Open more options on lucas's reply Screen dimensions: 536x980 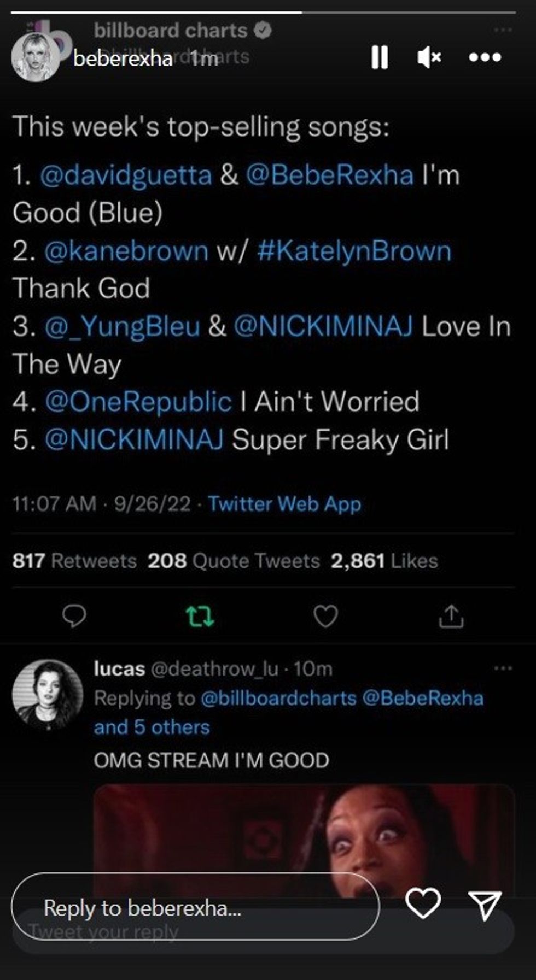click(503, 668)
